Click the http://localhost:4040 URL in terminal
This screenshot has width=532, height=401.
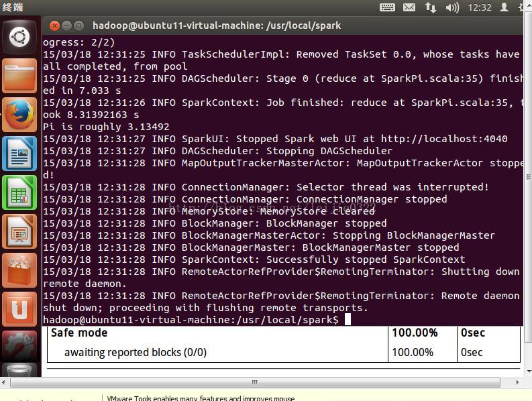(444, 139)
